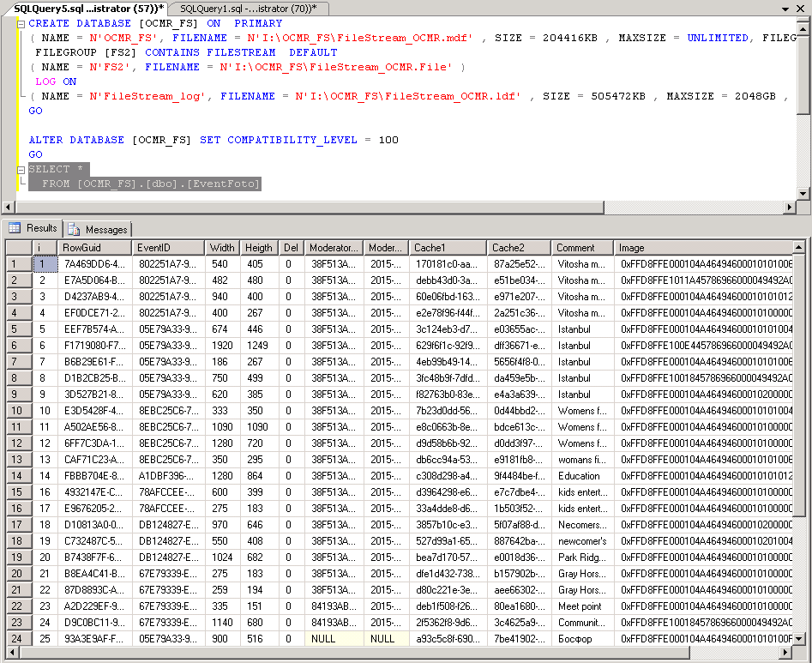Click the editor horizontal scrollbar left arrow
Image resolution: width=812 pixels, height=663 pixels.
[x=8, y=208]
